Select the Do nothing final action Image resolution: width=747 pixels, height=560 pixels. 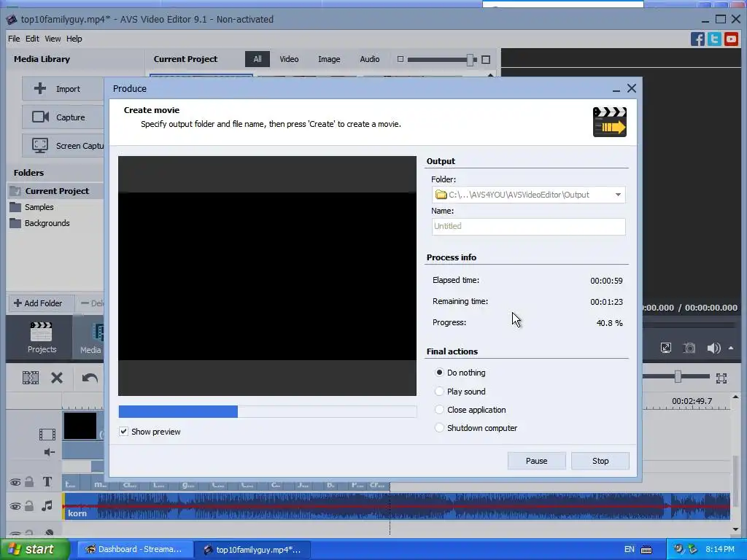pos(439,373)
